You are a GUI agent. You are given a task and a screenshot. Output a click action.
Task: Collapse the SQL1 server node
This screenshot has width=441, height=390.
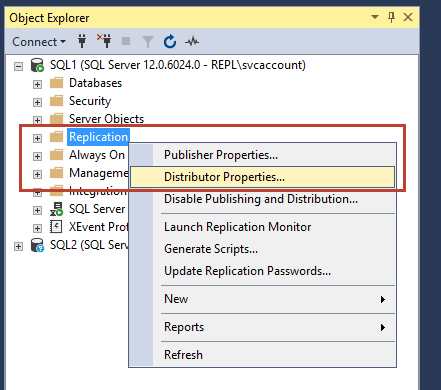tap(19, 66)
